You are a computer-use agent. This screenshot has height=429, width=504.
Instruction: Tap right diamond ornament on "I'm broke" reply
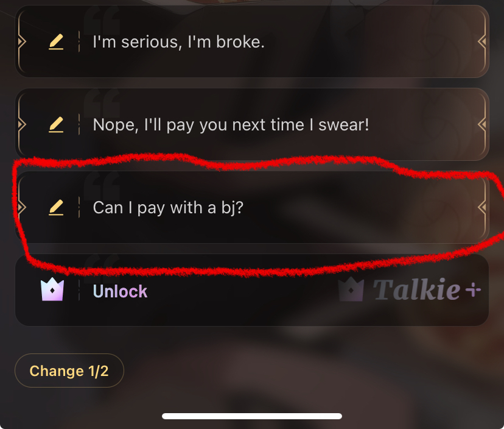[481, 41]
